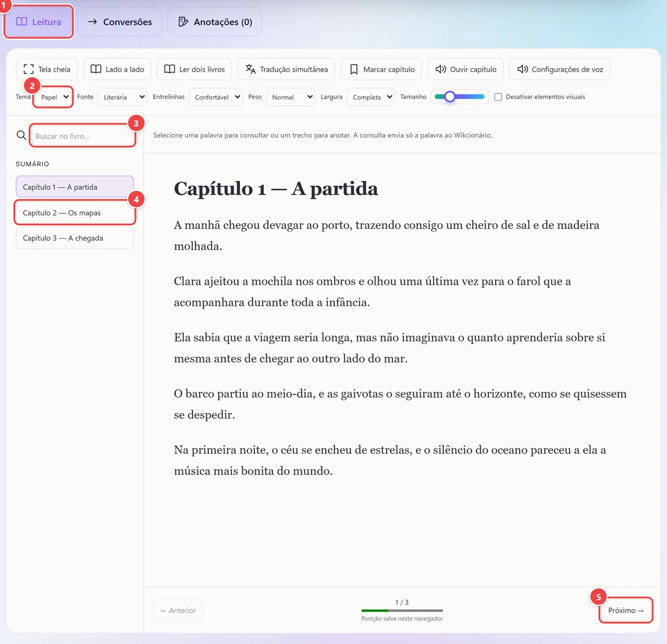This screenshot has height=644, width=667.
Task: Click the magnifier search icon in the sidebar
Action: [21, 135]
